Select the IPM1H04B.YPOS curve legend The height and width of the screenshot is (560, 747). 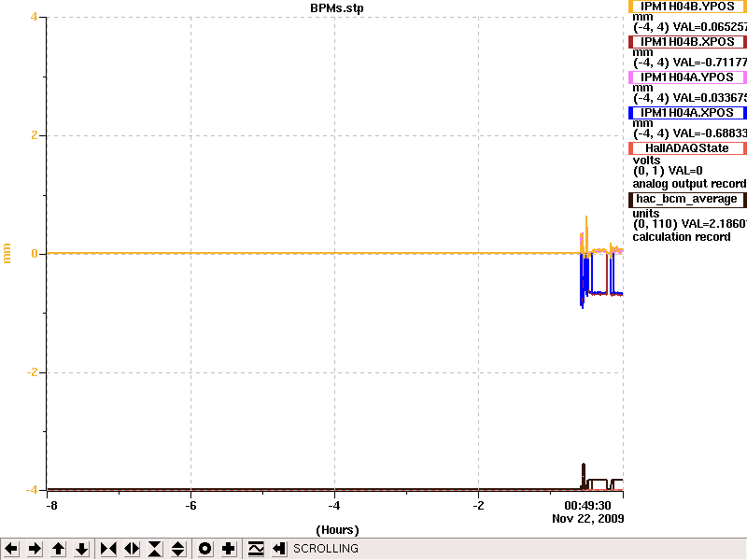coord(687,7)
